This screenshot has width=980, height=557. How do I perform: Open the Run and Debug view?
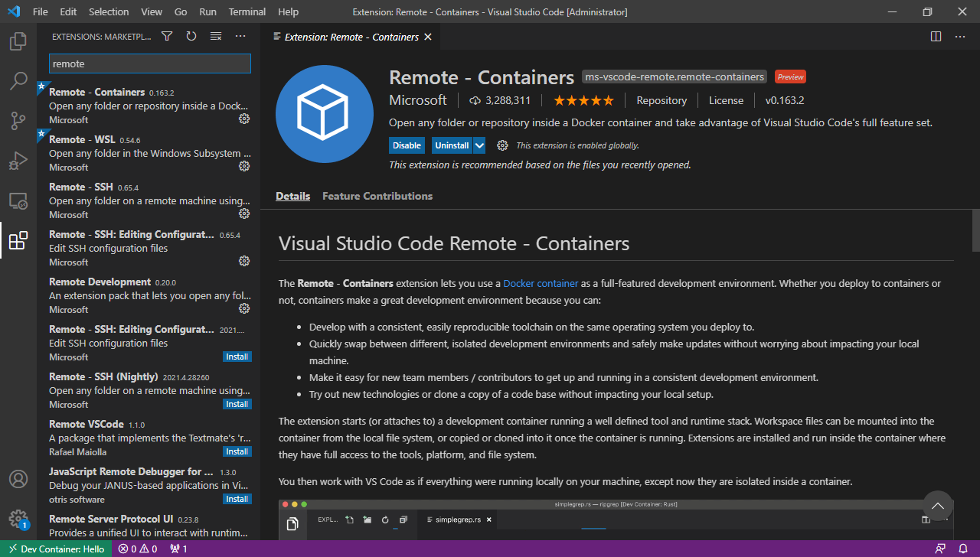[18, 161]
